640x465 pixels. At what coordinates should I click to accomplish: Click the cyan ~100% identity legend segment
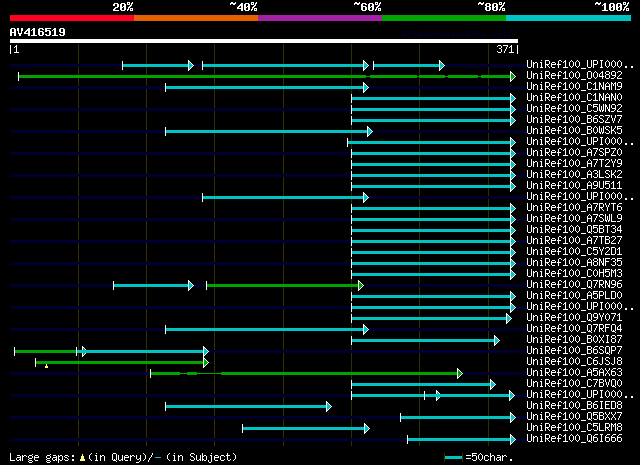click(x=569, y=18)
